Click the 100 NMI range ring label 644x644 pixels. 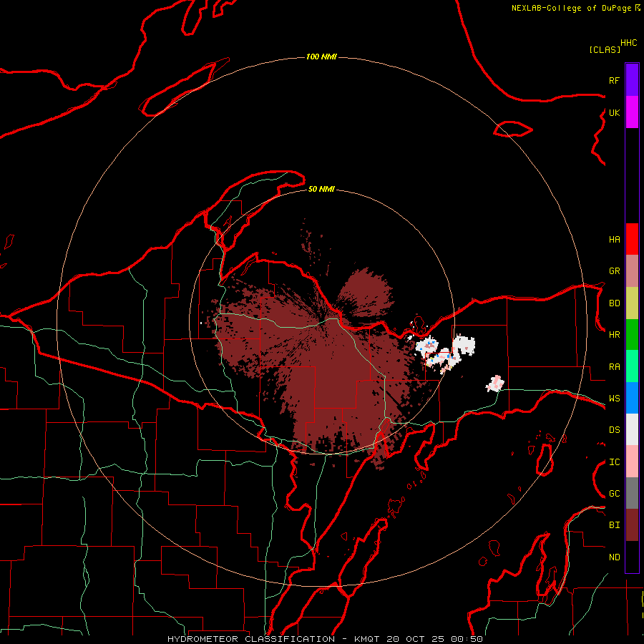(x=321, y=57)
